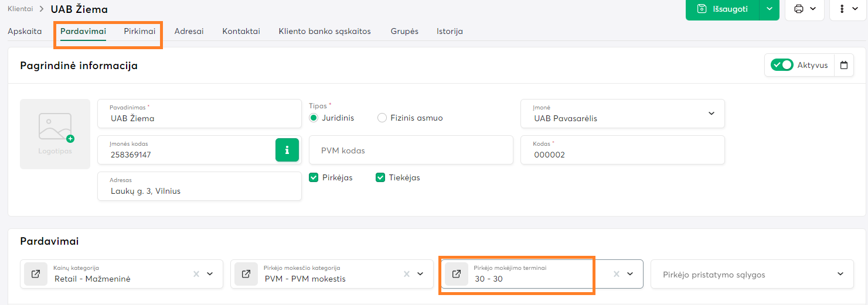Uncheck the Pirkėjas checkbox
Viewport: 868px width, 305px height.
(314, 177)
